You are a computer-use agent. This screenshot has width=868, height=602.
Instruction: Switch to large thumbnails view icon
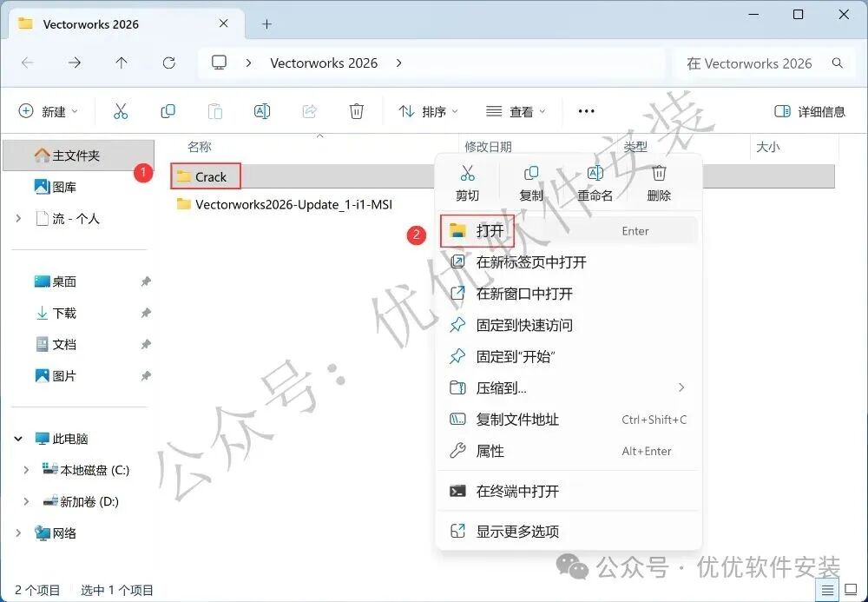click(851, 591)
